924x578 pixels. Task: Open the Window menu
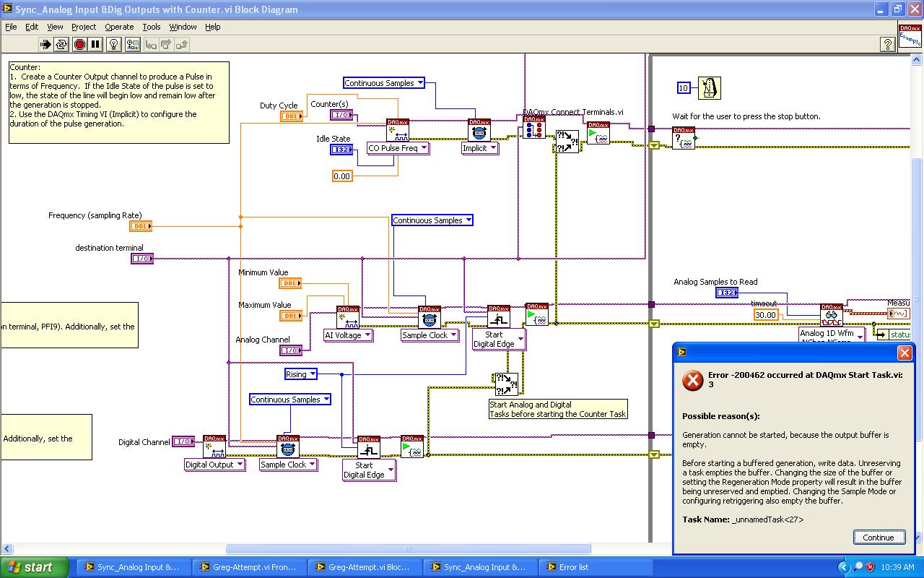183,27
